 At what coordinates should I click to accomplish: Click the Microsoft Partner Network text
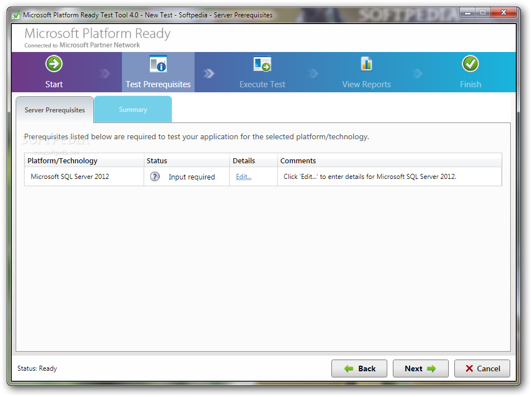point(99,45)
